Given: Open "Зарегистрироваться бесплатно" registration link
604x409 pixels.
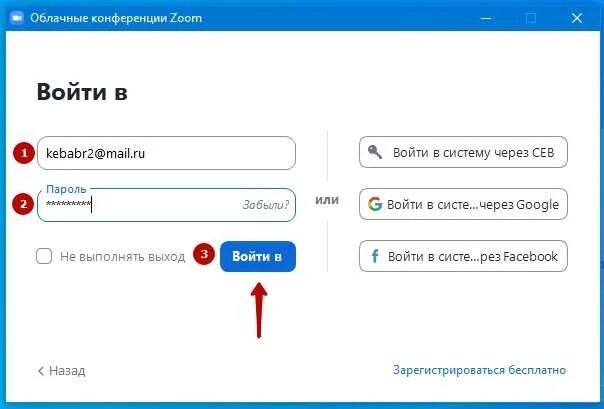Looking at the screenshot, I should click(x=479, y=370).
